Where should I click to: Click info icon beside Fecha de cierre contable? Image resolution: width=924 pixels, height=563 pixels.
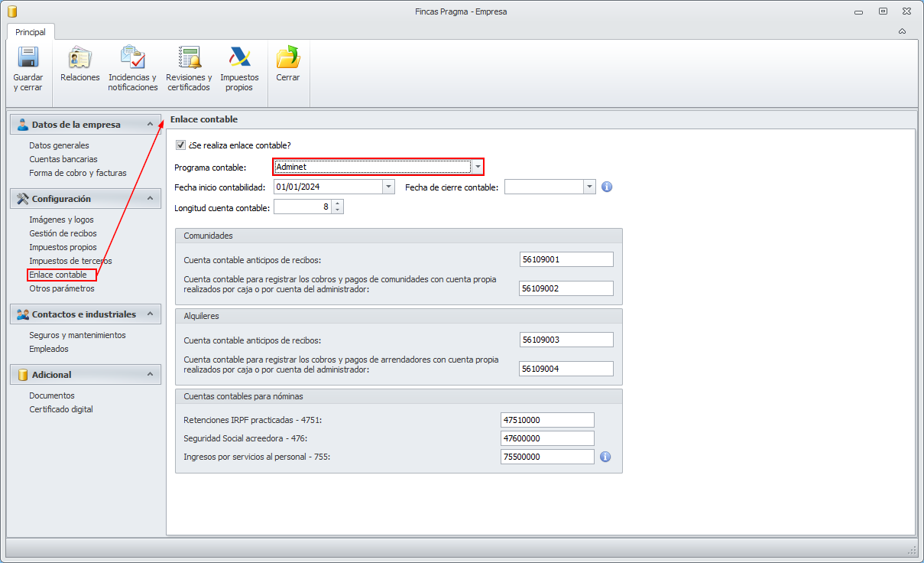click(608, 187)
